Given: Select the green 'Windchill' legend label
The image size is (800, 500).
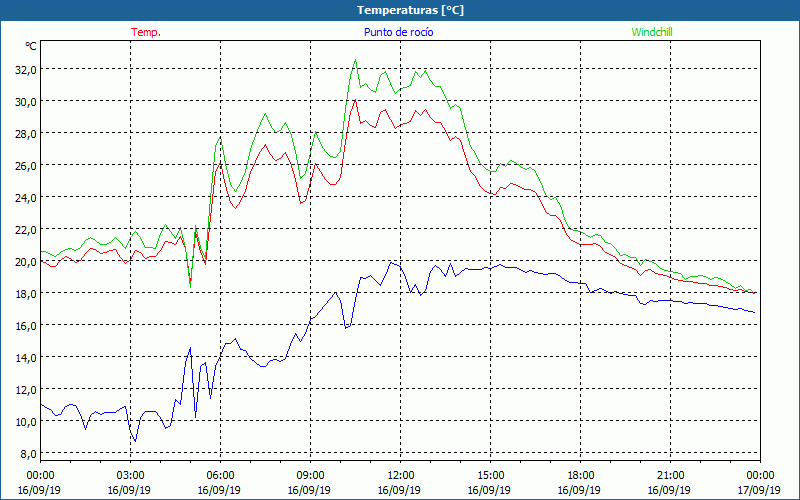Looking at the screenshot, I should [652, 32].
